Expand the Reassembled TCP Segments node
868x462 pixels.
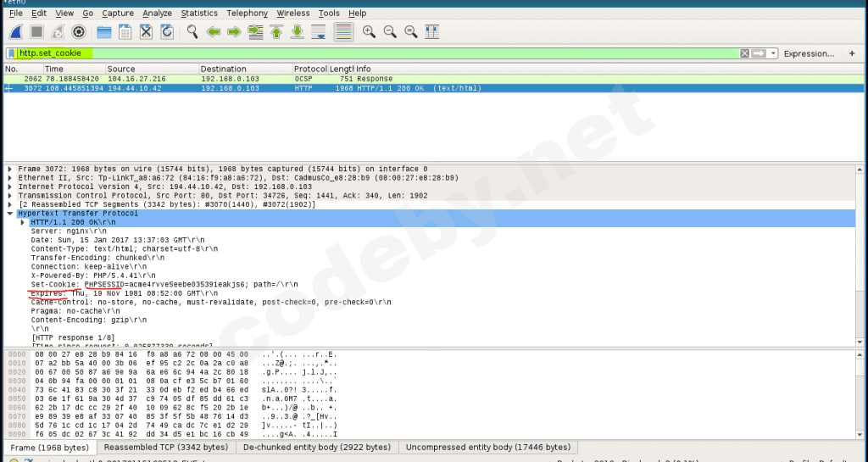coord(10,204)
